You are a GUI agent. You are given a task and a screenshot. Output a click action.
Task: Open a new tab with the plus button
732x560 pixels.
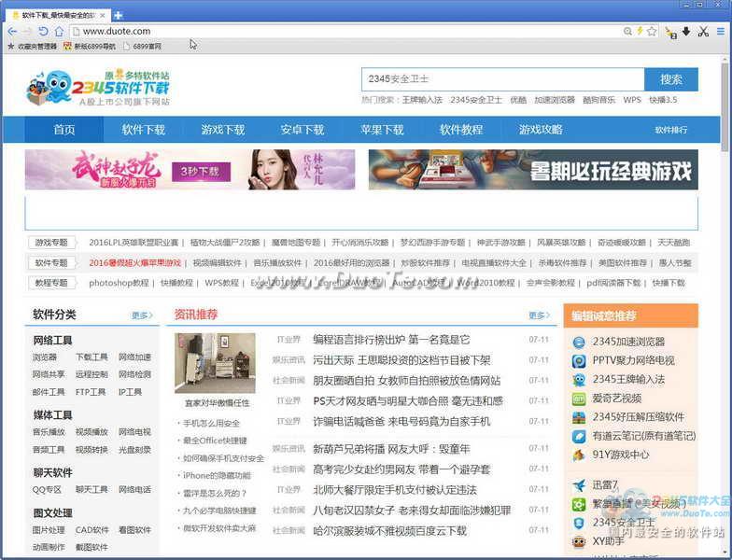[x=118, y=15]
